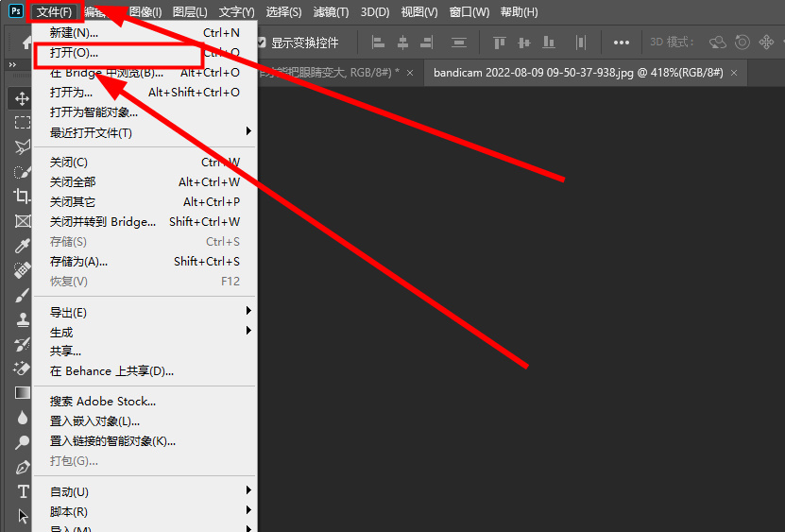This screenshot has width=785, height=532.
Task: Click 存储为(A)... menu entry
Action: point(79,262)
